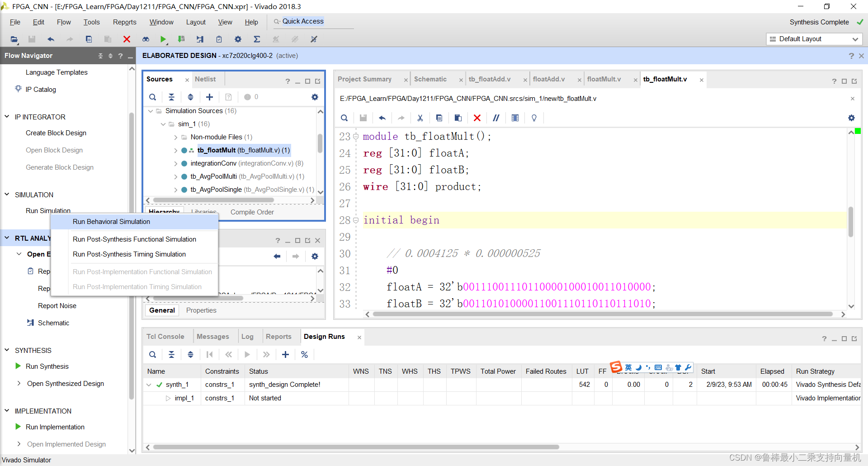Click the red delete X in editor toolbar
868x466 pixels.
tap(477, 118)
